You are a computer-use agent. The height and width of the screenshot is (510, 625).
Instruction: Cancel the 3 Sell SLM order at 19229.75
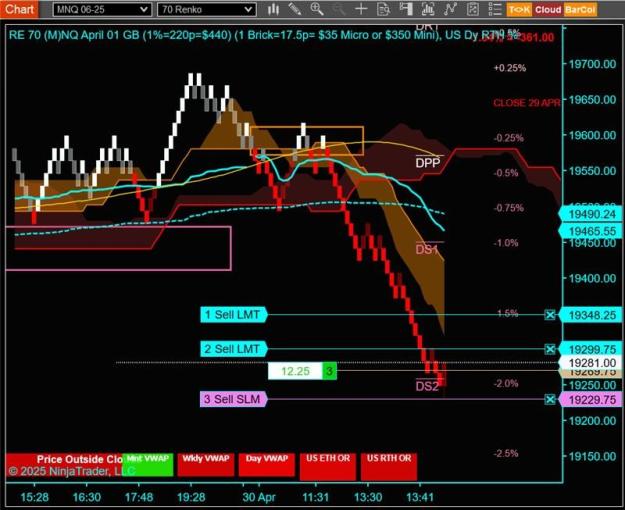pos(550,399)
